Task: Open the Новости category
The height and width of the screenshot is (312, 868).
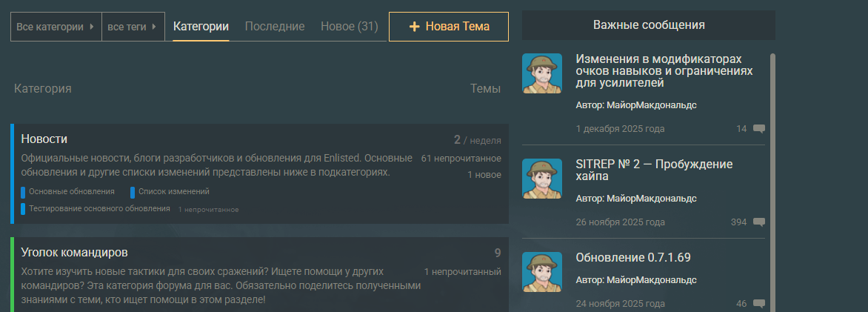Action: point(44,139)
